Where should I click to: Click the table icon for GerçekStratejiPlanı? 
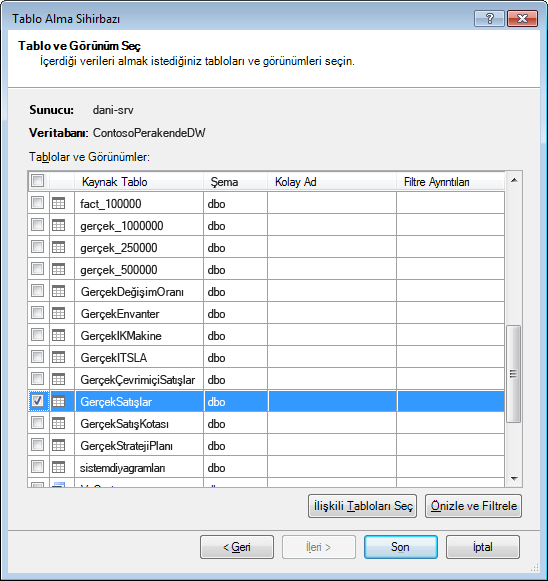[58, 445]
